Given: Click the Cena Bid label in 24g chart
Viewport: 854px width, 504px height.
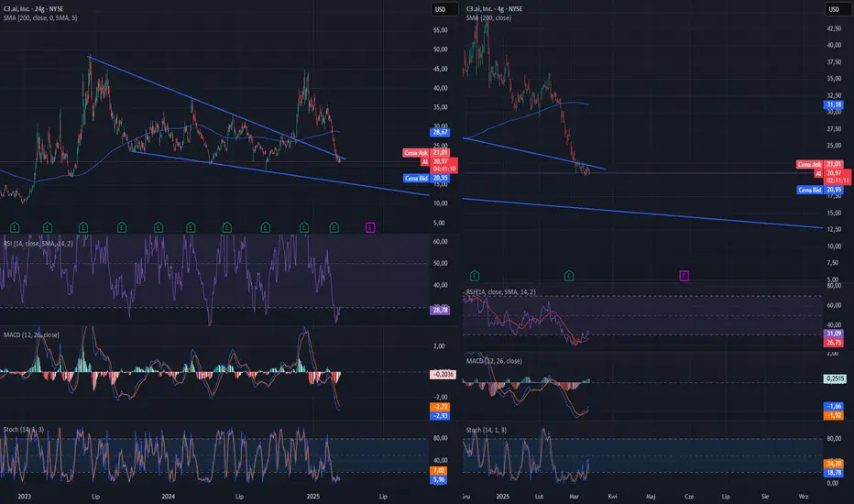Looking at the screenshot, I should coord(417,179).
